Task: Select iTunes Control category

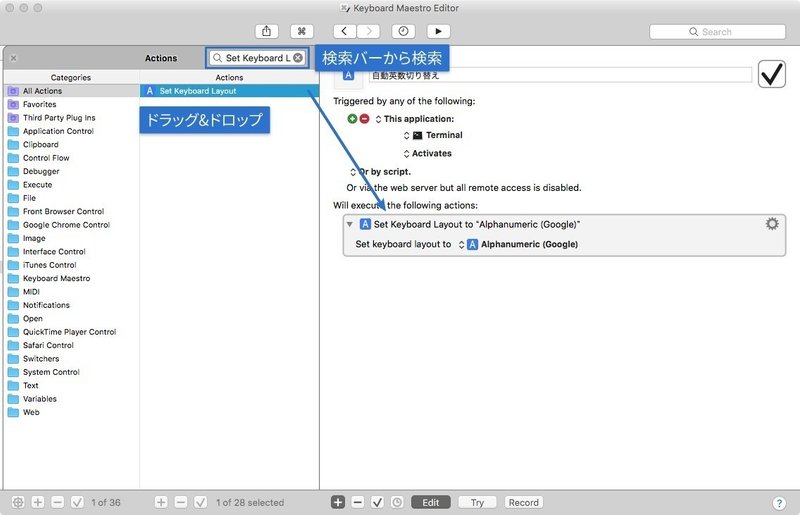Action: (72, 265)
